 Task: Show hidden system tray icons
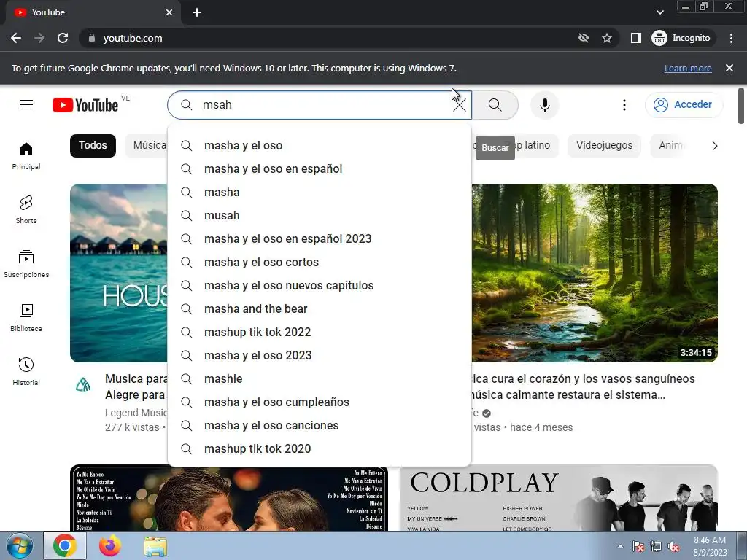click(620, 546)
